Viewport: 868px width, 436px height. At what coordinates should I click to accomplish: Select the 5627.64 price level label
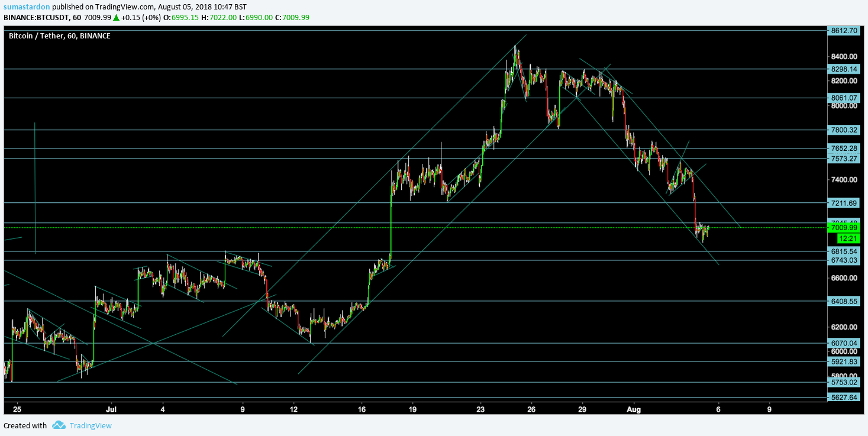[x=844, y=398]
